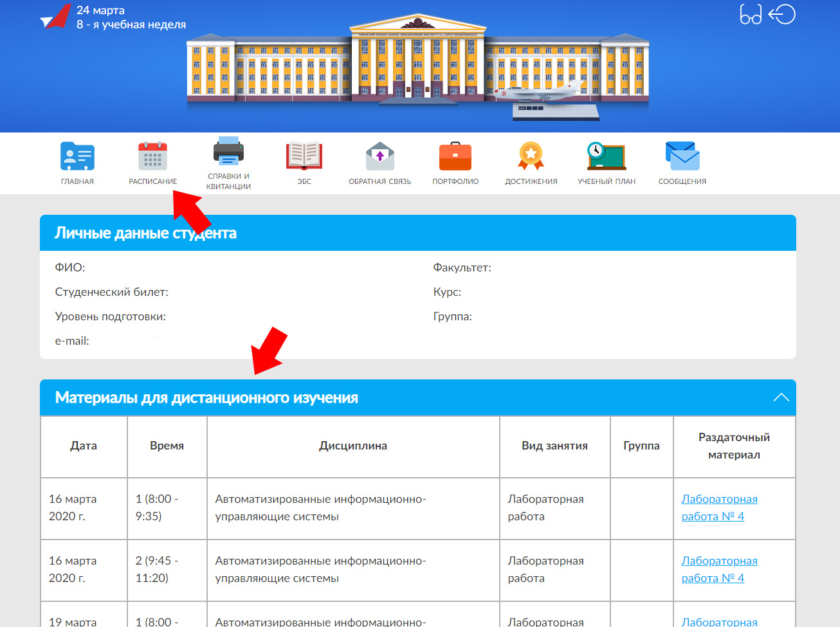Enable visually impaired mode glasses icon
The image size is (840, 627).
(x=751, y=15)
